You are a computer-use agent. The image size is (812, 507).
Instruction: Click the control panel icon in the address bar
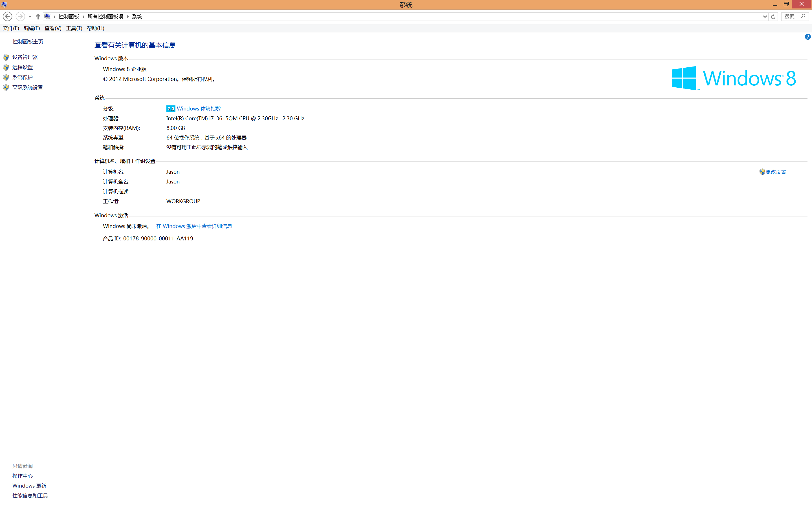(x=47, y=16)
